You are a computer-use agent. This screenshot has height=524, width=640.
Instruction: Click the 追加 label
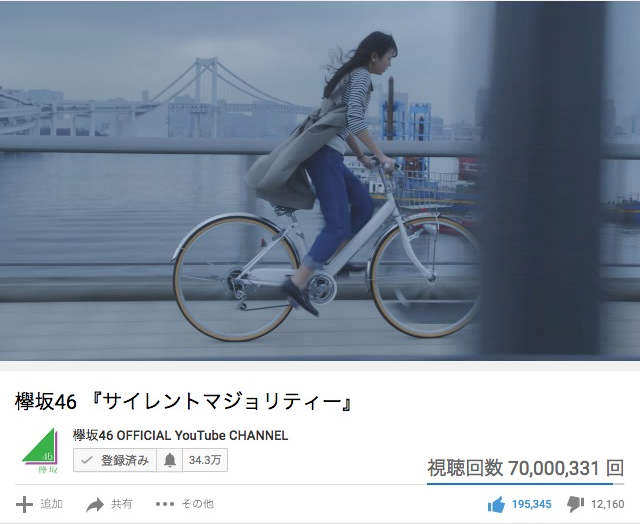coord(51,504)
